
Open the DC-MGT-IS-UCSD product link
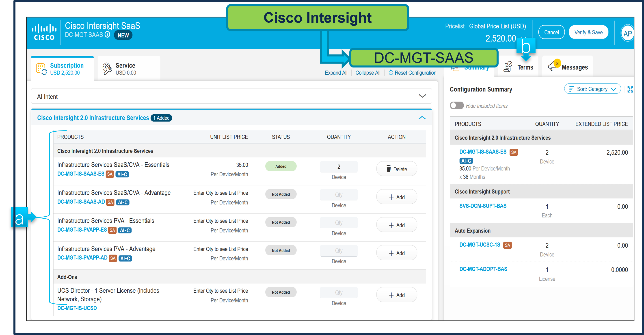[x=77, y=308]
